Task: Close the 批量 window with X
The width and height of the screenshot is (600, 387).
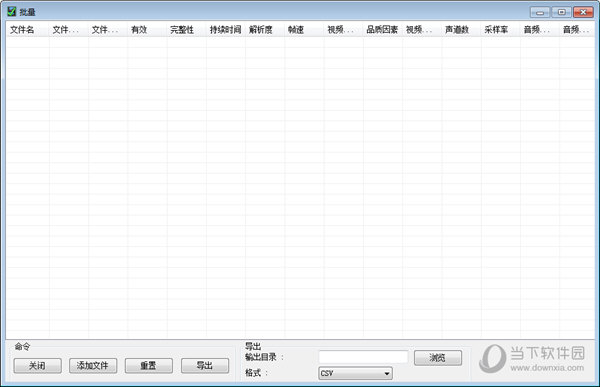Action: [583, 12]
